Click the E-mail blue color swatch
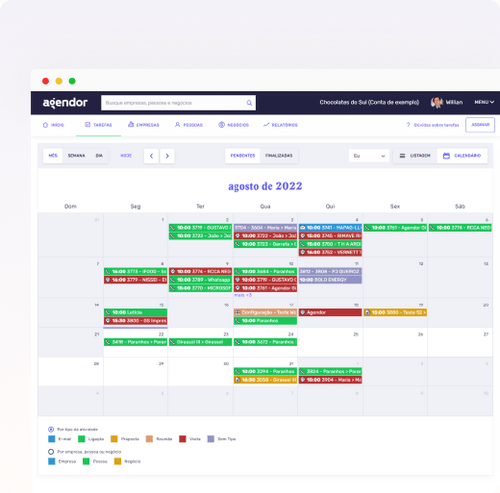This screenshot has height=493, width=500. (52, 439)
